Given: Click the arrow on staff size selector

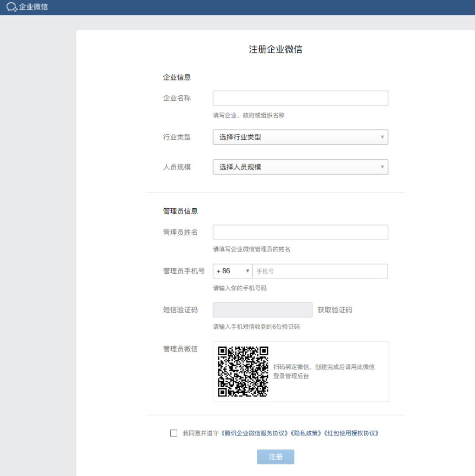Looking at the screenshot, I should 382,167.
